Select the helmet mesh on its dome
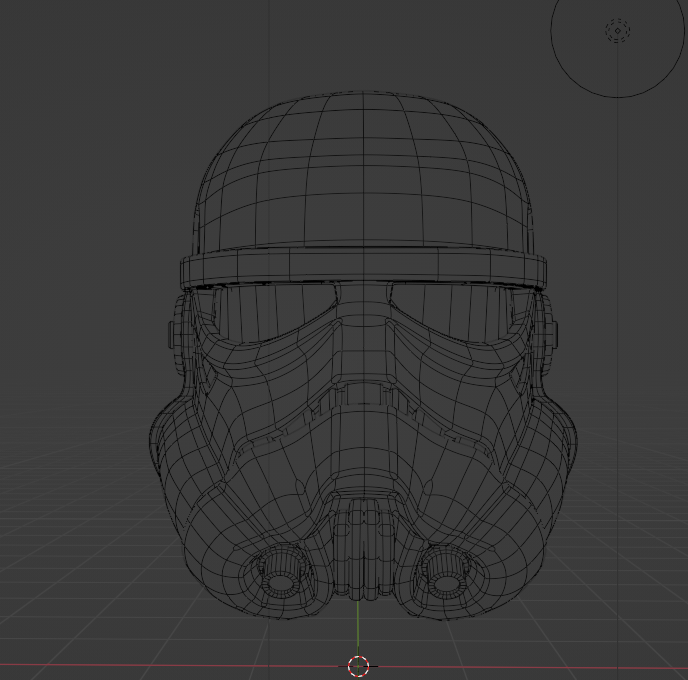688x680 pixels. pyautogui.click(x=363, y=171)
